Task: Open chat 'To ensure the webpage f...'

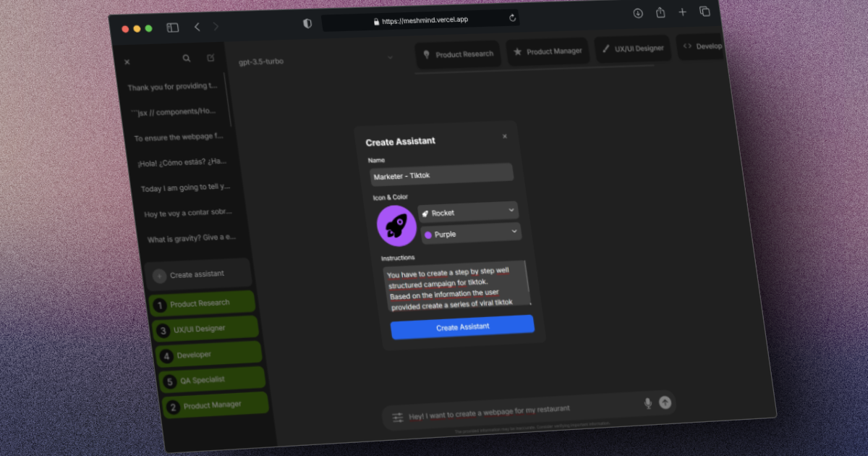Action: pyautogui.click(x=179, y=138)
